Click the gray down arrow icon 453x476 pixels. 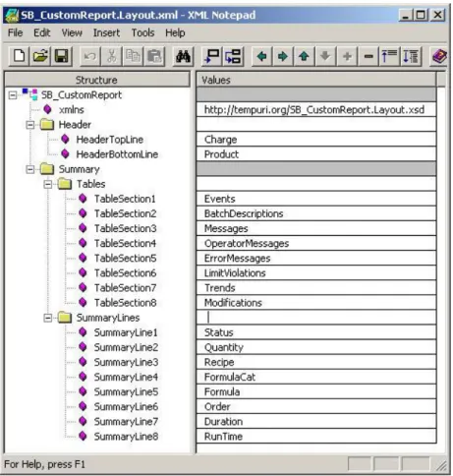(325, 56)
